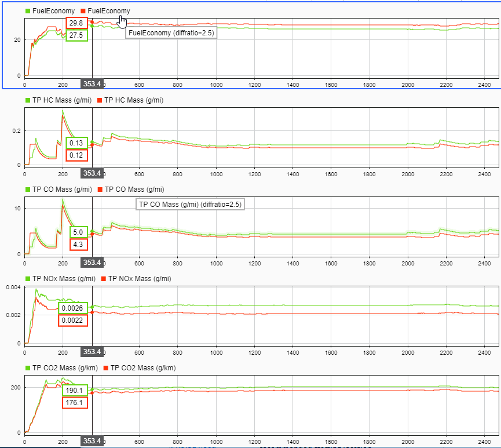The image size is (501, 448).
Task: Click the red FuelEconomy legend swatch
Action: (83, 11)
